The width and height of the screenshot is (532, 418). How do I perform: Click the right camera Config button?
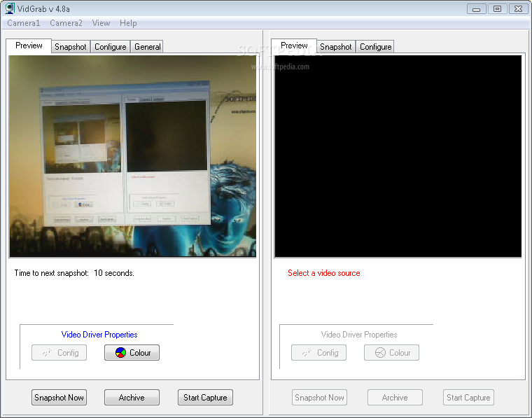pyautogui.click(x=319, y=352)
